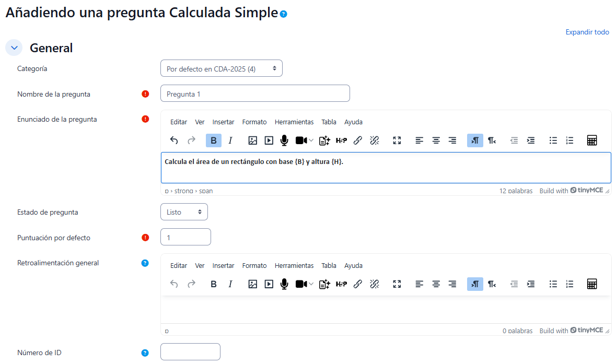The height and width of the screenshot is (364, 616).
Task: Open the Estado de pregunta dropdown
Action: click(x=184, y=212)
